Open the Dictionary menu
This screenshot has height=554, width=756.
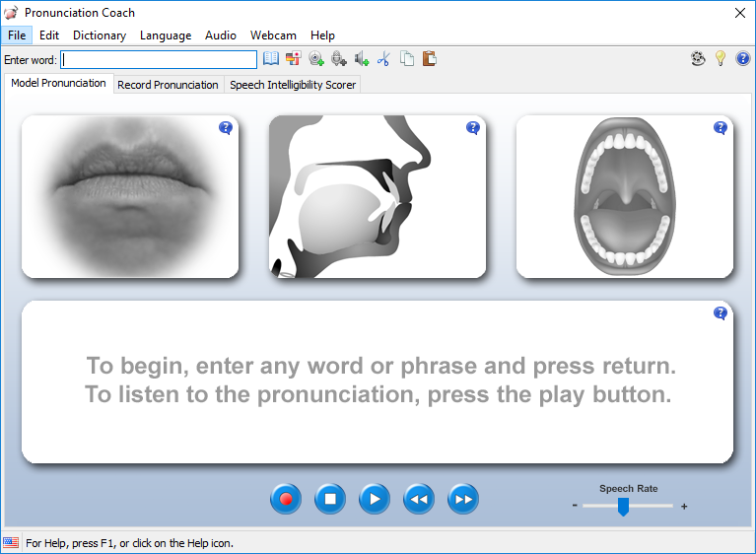100,35
